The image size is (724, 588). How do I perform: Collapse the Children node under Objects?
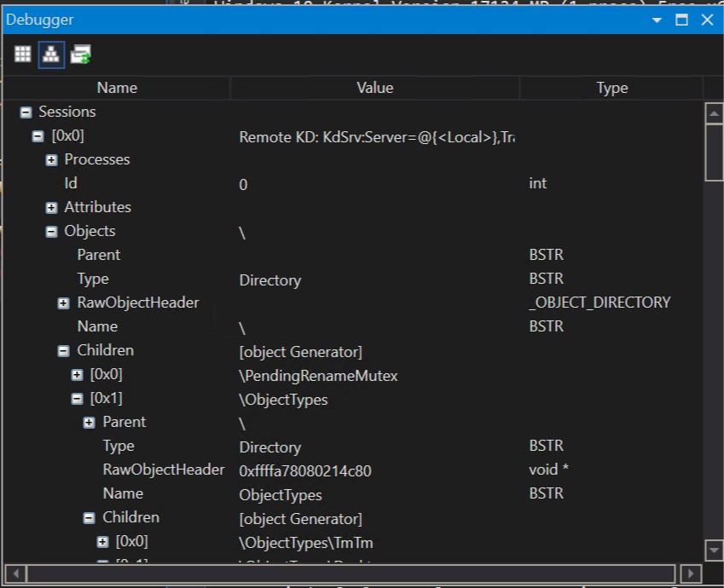pos(62,350)
